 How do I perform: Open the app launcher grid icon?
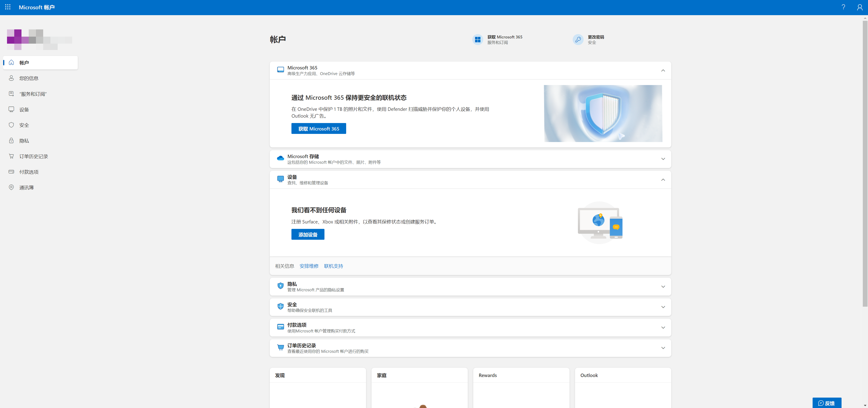click(8, 7)
